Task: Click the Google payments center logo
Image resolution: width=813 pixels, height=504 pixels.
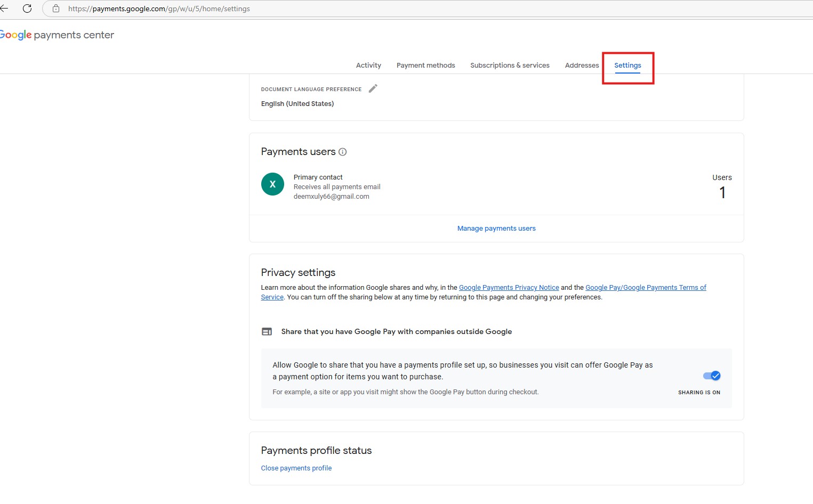Action: 57,35
